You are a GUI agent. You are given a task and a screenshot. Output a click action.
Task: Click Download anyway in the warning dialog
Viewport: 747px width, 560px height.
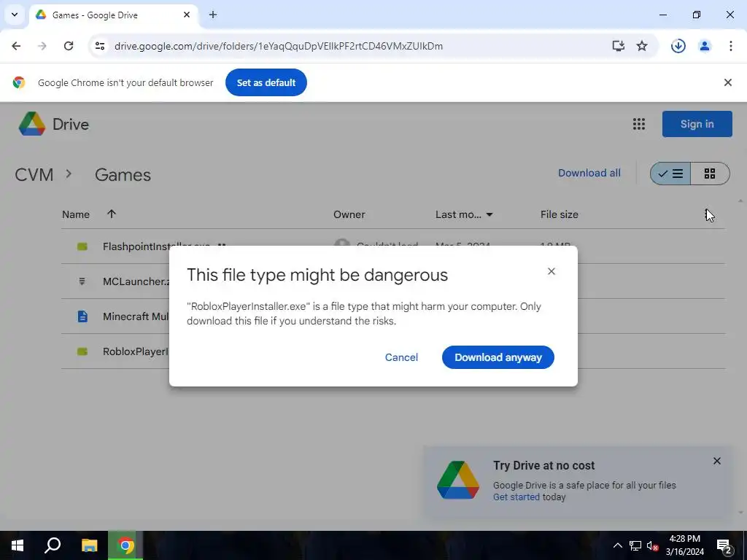(x=498, y=357)
